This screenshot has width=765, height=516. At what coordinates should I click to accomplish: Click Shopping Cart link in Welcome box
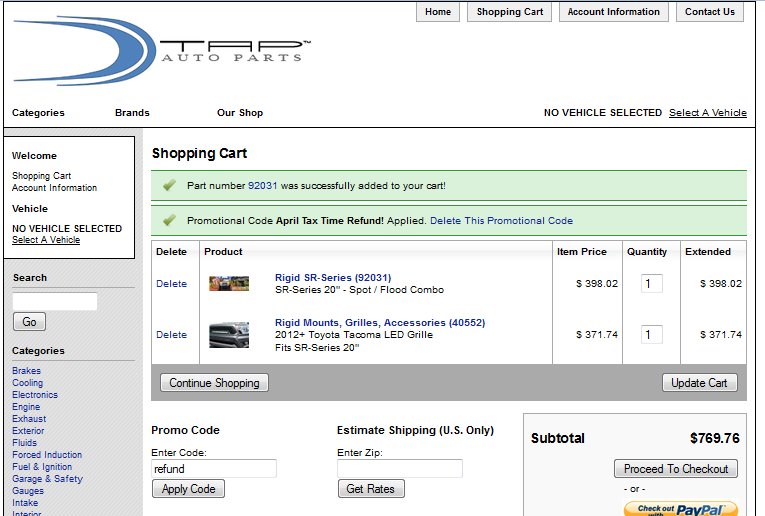(41, 176)
